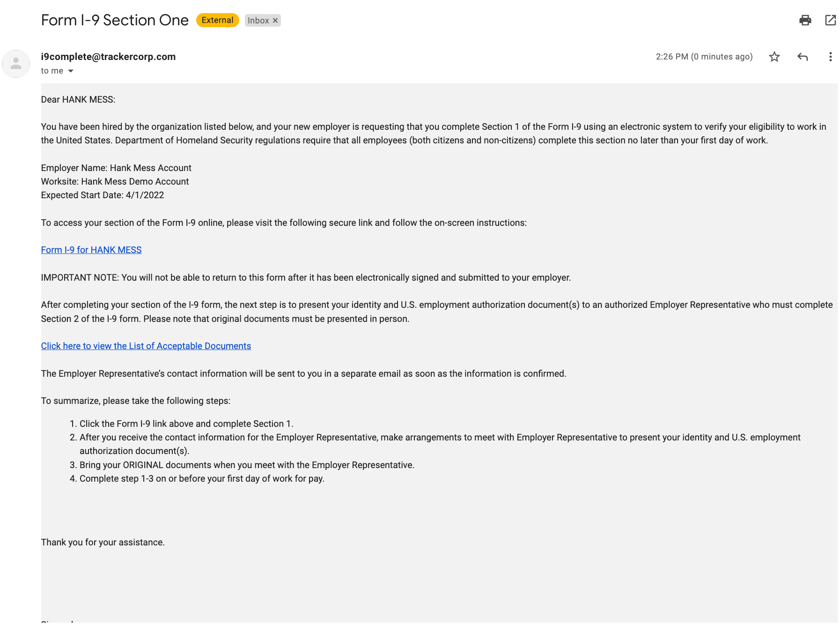This screenshot has height=626, width=840.
Task: View the List of Acceptable Documents link
Action: point(146,346)
